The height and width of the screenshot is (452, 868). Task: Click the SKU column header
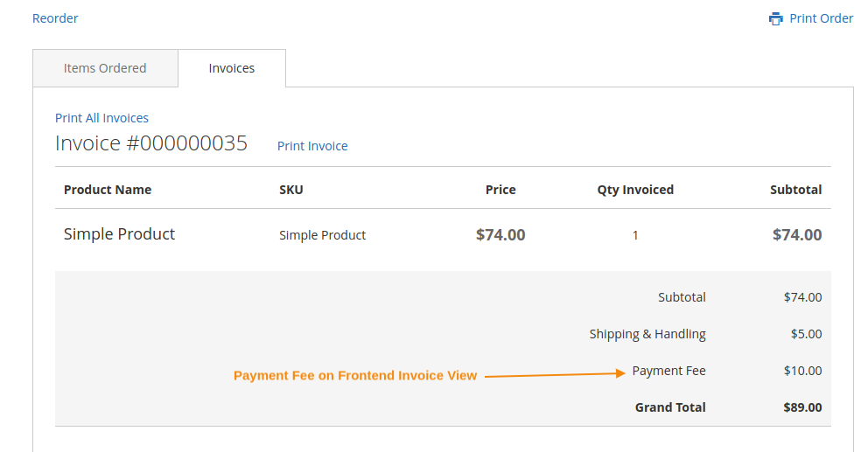pyautogui.click(x=291, y=190)
